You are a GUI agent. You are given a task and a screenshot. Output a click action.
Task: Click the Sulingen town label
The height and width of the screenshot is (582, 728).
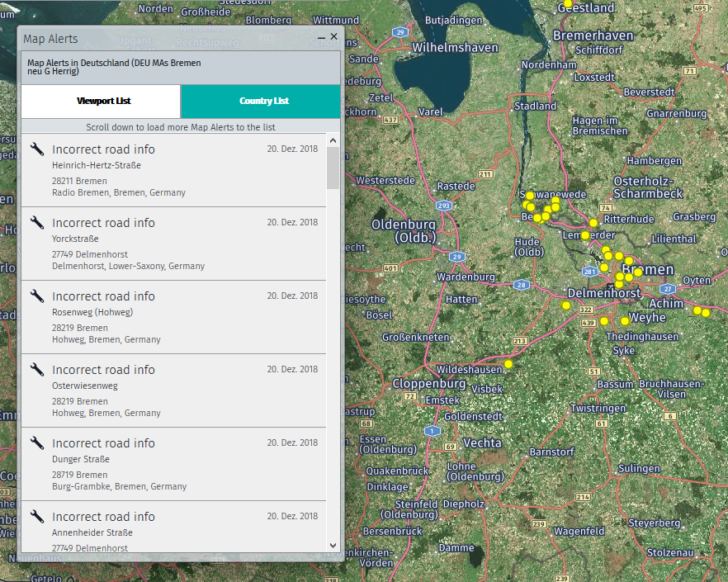tap(639, 469)
